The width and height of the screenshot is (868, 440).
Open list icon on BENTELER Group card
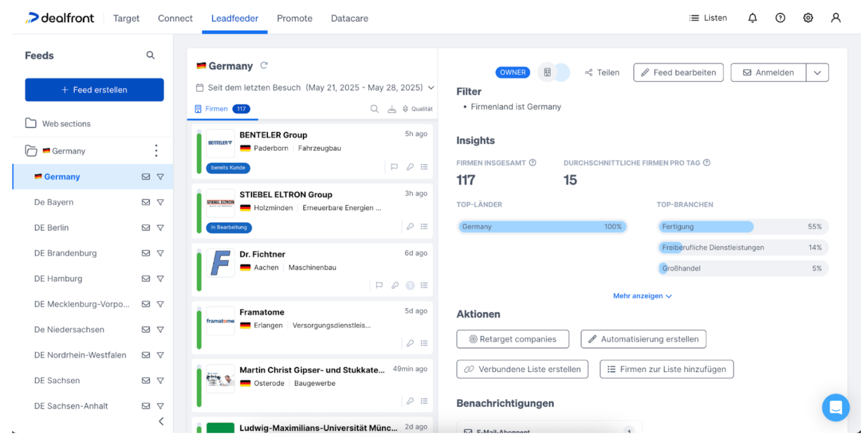click(x=424, y=167)
